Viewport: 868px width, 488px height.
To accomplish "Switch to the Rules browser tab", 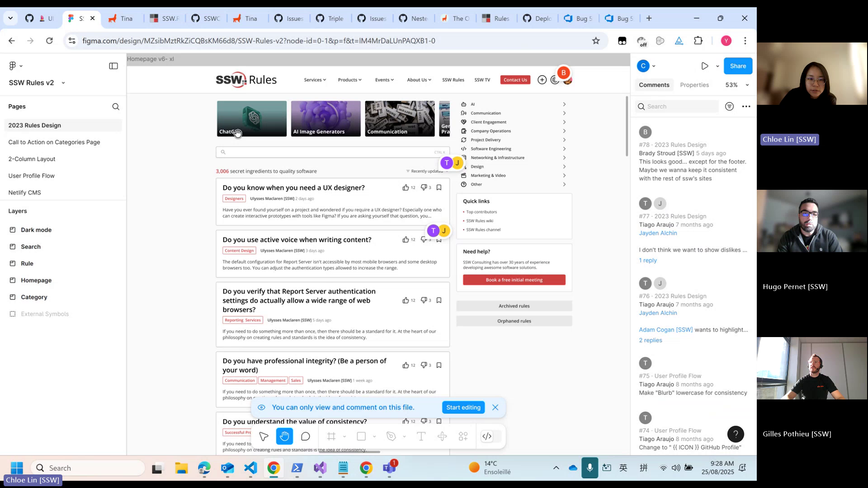I will pos(496,19).
